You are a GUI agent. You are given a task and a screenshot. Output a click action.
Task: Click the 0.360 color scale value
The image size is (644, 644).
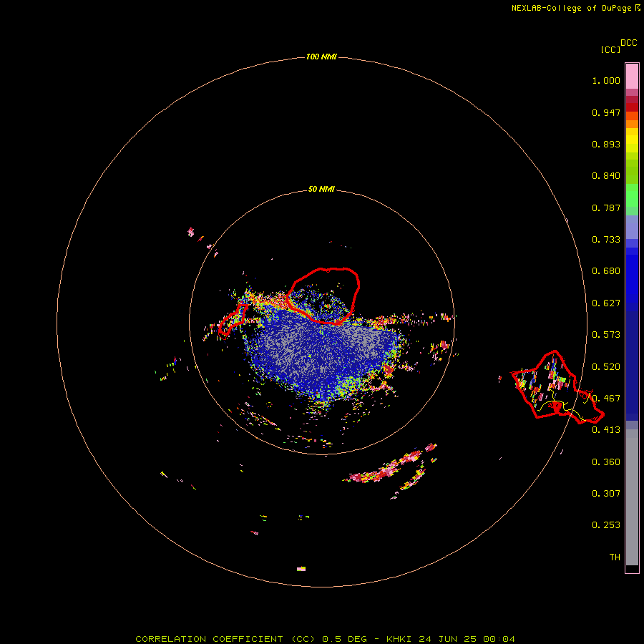point(606,462)
